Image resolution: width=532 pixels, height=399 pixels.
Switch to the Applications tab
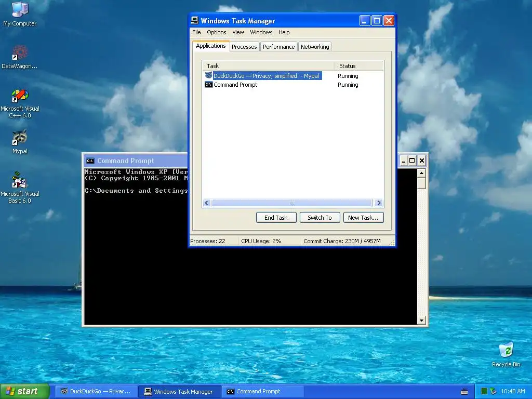tap(211, 46)
